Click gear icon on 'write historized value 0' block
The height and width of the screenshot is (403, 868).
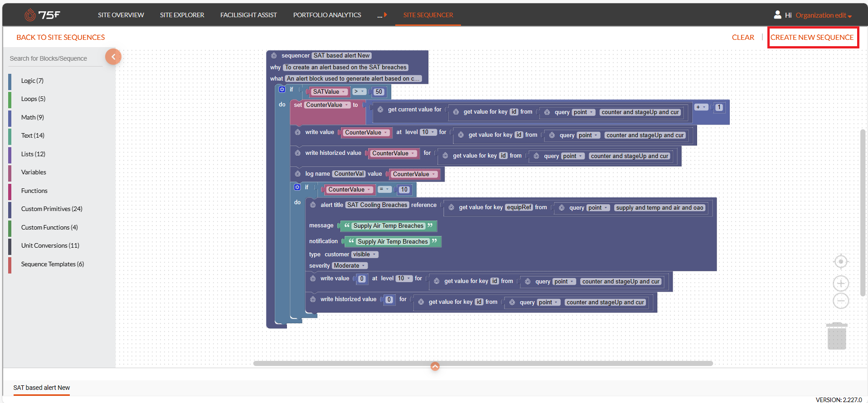pyautogui.click(x=313, y=299)
